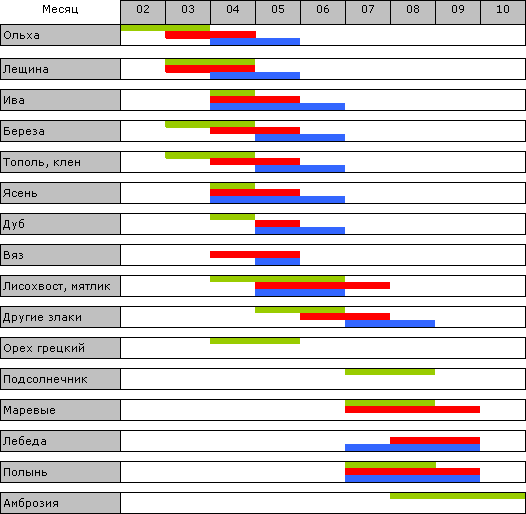
Task: Click the Месяц header cell
Action: point(60,9)
